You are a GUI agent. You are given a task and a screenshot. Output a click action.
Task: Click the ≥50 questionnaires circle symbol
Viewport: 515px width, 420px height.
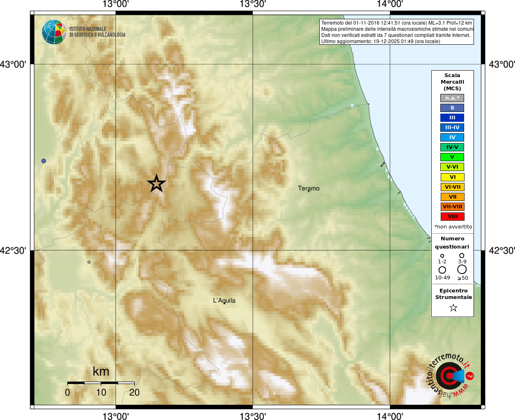pyautogui.click(x=462, y=269)
